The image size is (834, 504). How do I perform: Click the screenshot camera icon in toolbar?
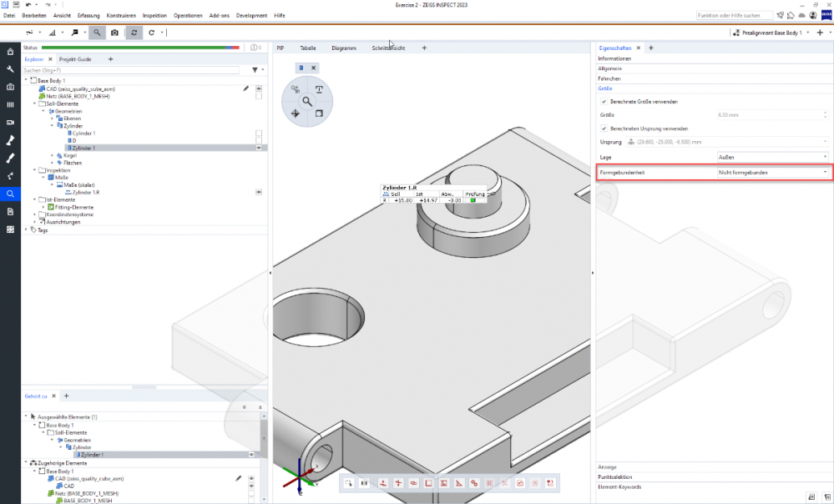click(114, 33)
